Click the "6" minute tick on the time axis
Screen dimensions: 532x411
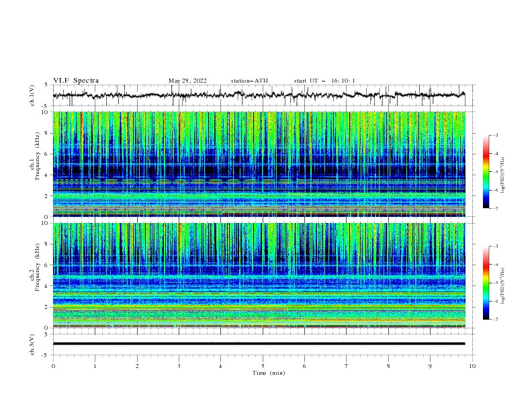305,366
